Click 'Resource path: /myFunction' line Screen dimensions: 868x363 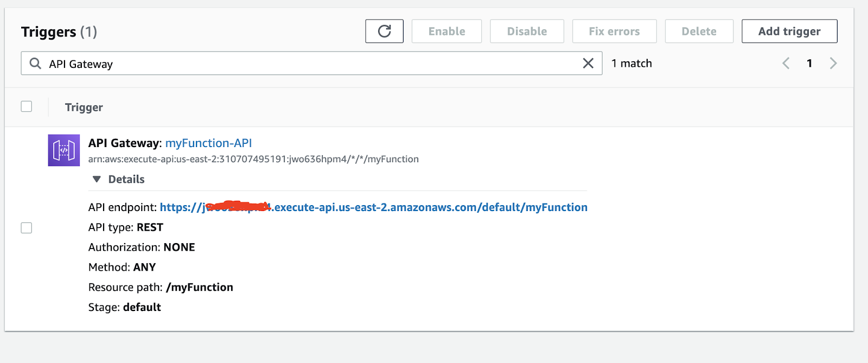[x=161, y=287]
